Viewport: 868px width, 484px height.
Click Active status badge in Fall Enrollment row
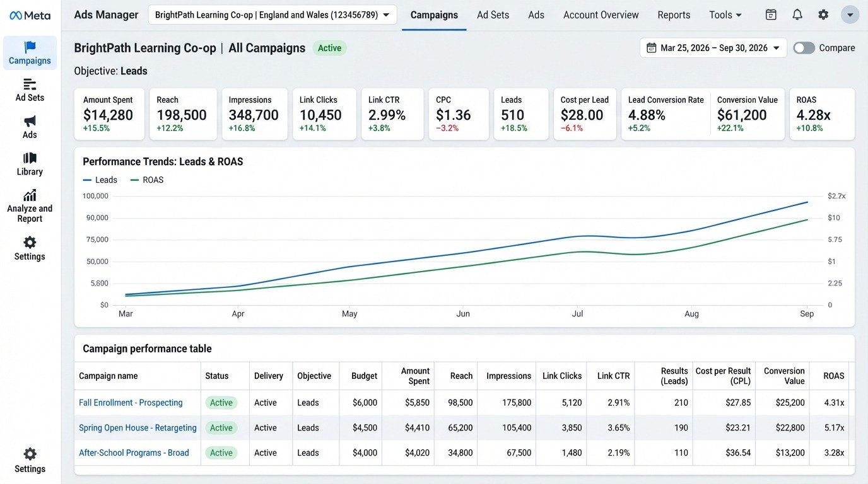click(221, 403)
